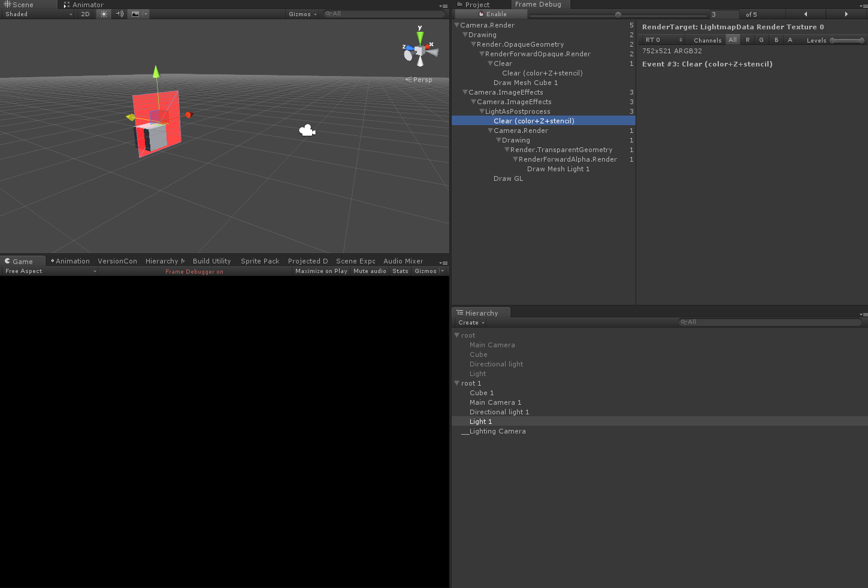Viewport: 868px width, 588px height.
Task: Toggle 2D mode in the Scene view
Action: 86,14
